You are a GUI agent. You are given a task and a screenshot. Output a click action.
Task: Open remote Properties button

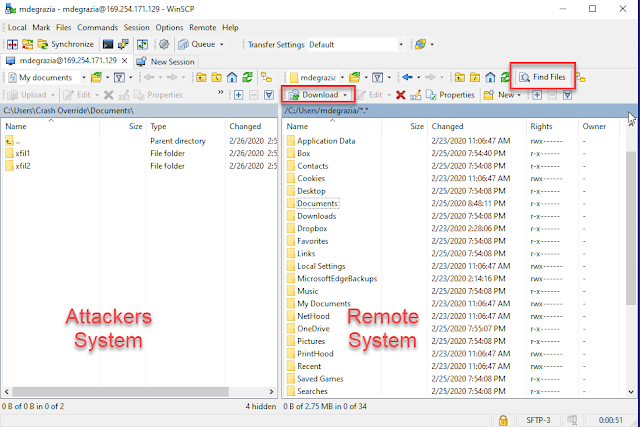(450, 95)
